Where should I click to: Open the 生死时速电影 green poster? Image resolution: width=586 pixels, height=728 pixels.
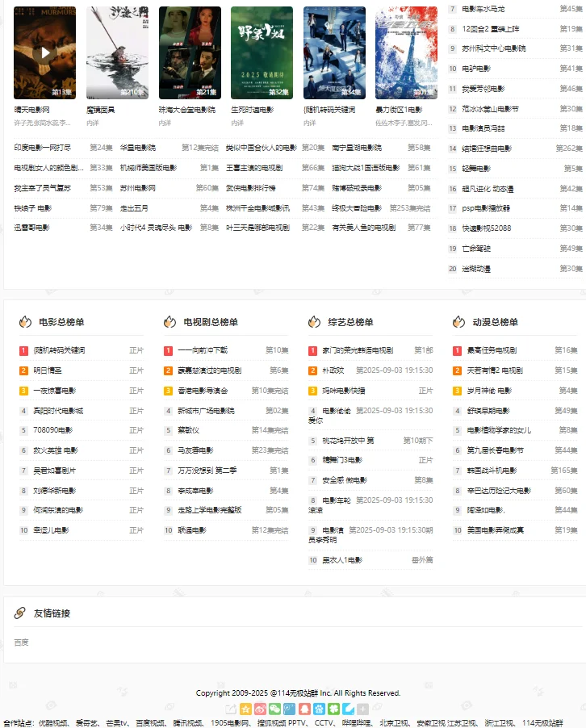click(262, 52)
